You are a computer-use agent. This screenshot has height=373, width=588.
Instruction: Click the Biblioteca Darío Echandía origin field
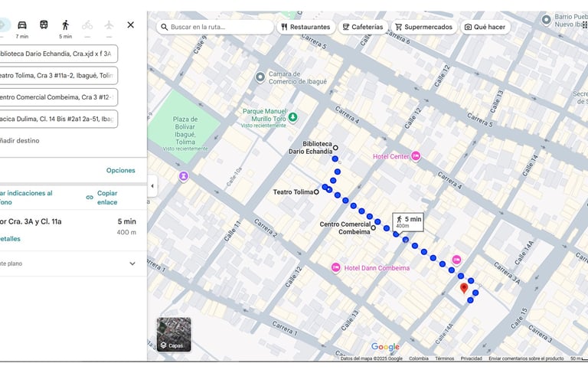click(x=58, y=54)
